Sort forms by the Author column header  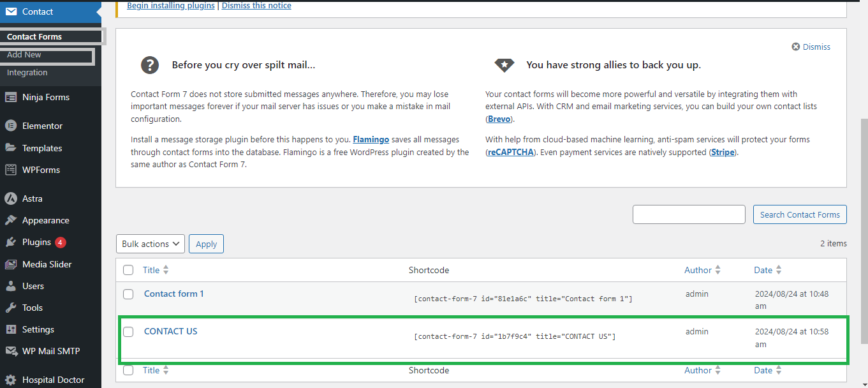tap(698, 270)
